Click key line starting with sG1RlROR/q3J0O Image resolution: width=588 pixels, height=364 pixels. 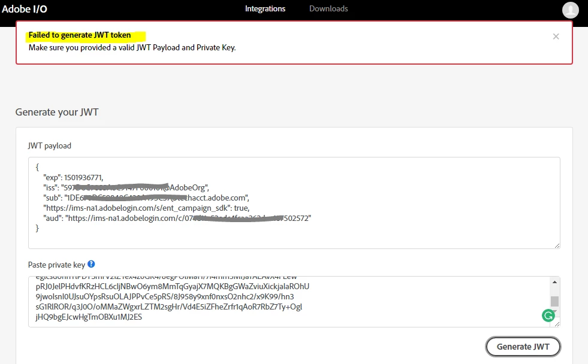tap(169, 307)
